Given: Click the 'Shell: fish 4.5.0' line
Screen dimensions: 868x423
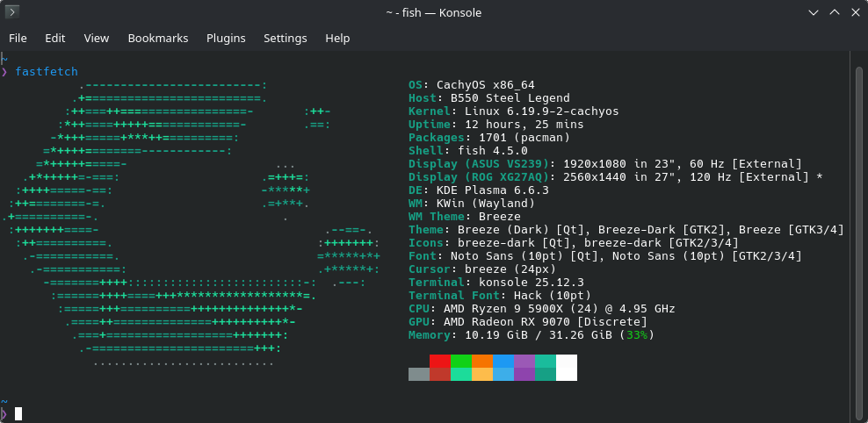Looking at the screenshot, I should (468, 151).
